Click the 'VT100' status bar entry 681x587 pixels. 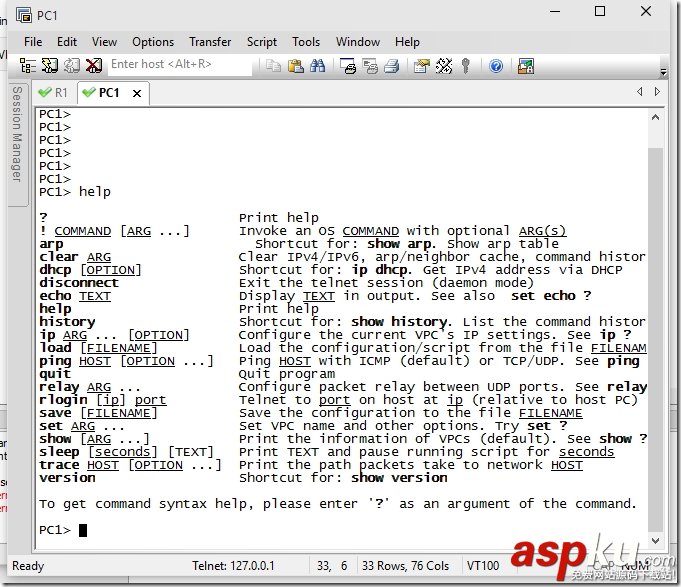pos(483,566)
